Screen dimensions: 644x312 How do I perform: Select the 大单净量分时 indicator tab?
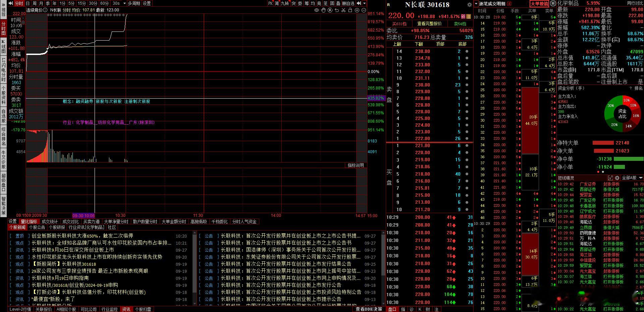(116, 222)
